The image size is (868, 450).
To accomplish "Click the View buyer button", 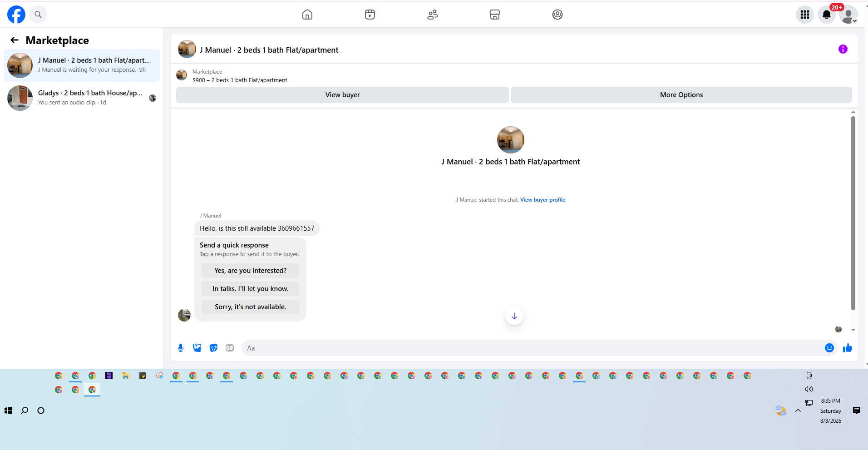I will pos(342,95).
